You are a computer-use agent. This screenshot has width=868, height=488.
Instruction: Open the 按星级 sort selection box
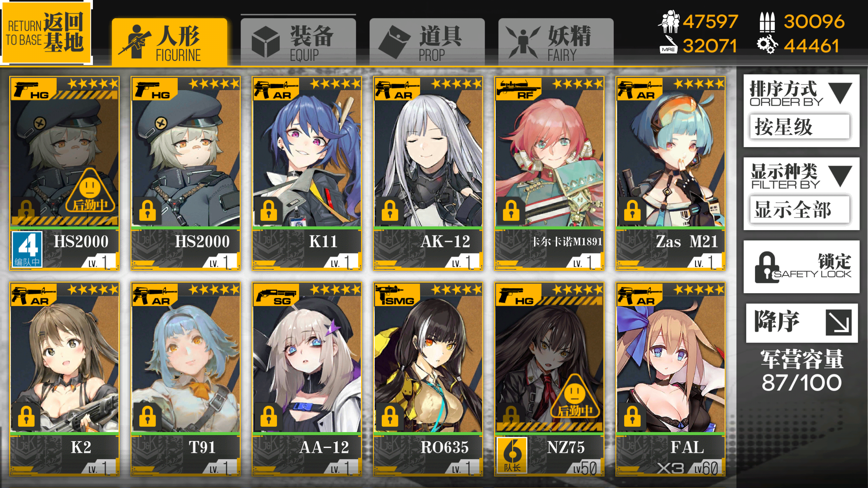pos(800,126)
